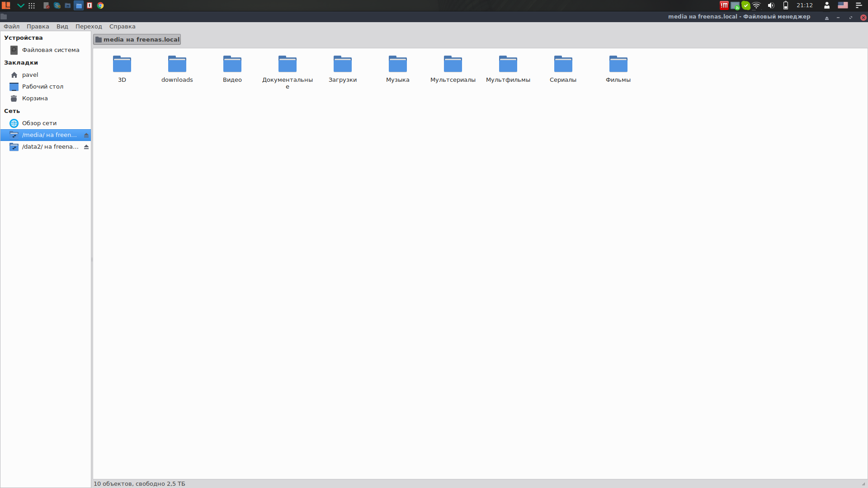Open the Музыка folder

(397, 64)
